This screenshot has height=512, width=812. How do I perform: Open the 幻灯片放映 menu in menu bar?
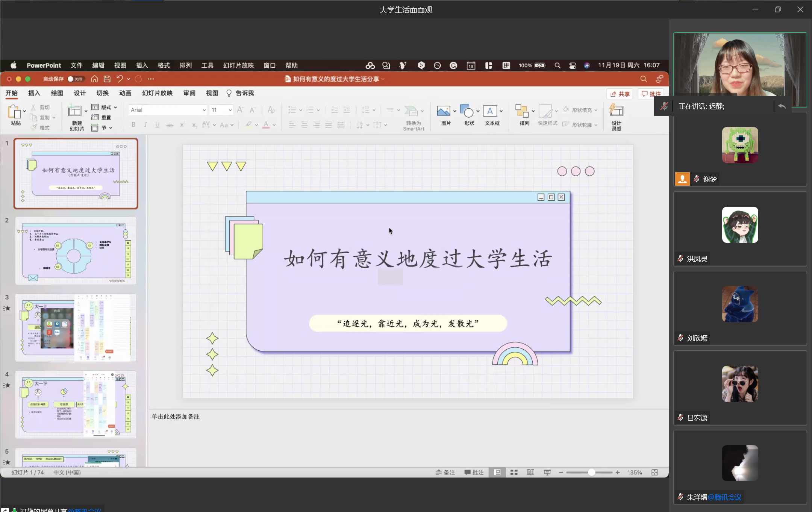click(x=238, y=65)
